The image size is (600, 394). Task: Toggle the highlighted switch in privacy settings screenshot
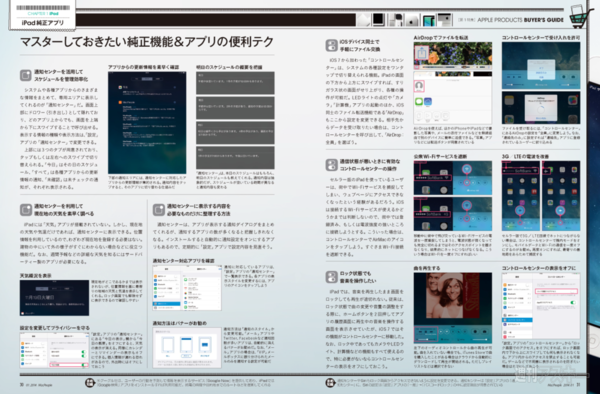[x=83, y=365]
